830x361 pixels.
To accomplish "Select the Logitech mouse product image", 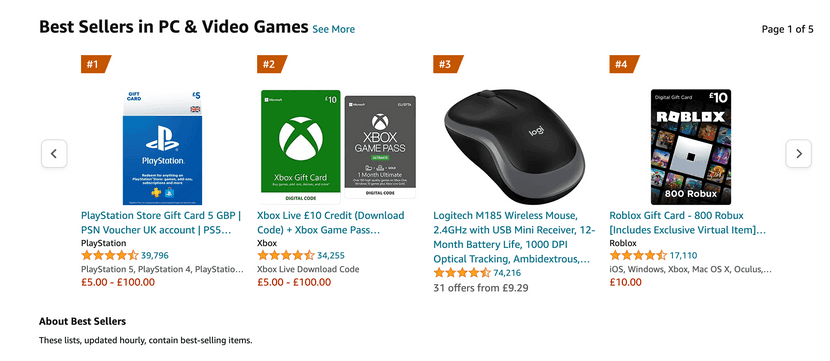I will (x=515, y=147).
